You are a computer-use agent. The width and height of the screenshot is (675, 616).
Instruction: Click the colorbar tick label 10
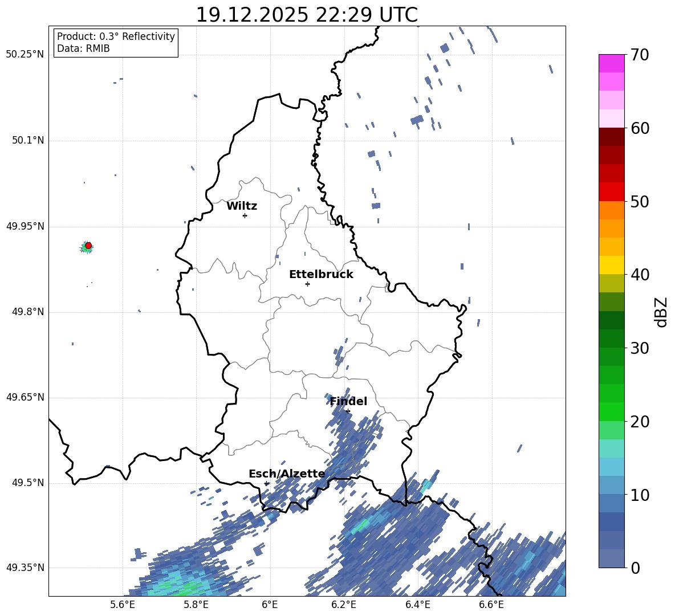(640, 495)
